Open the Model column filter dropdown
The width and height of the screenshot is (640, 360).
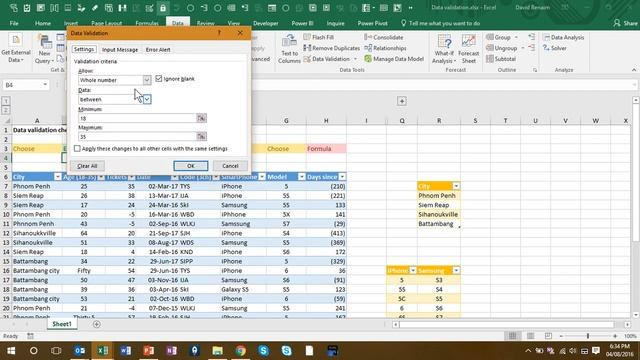tap(301, 177)
